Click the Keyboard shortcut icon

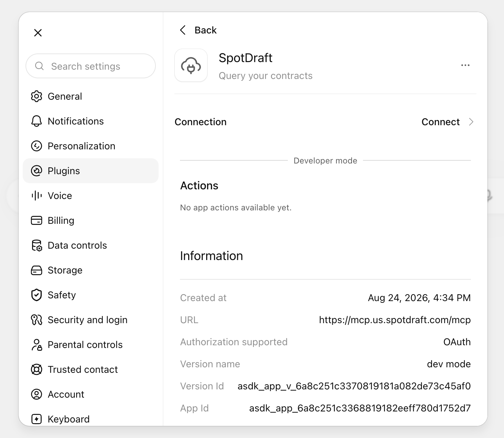coord(37,419)
